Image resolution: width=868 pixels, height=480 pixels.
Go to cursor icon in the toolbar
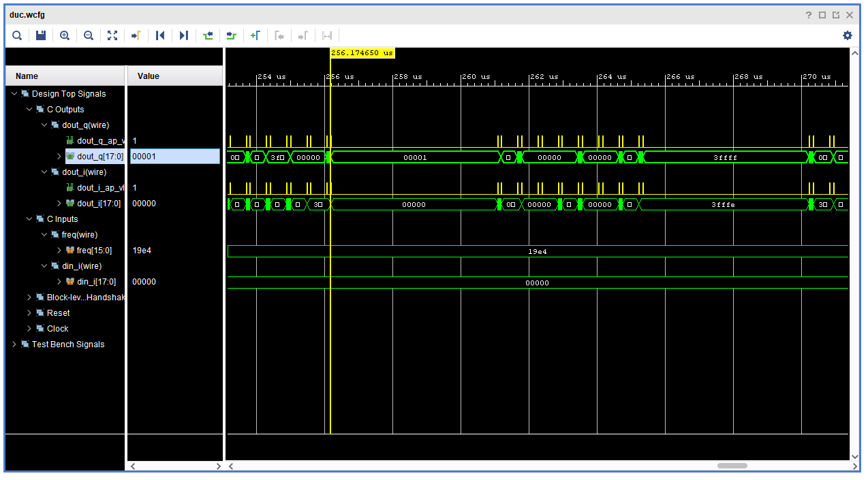point(136,35)
